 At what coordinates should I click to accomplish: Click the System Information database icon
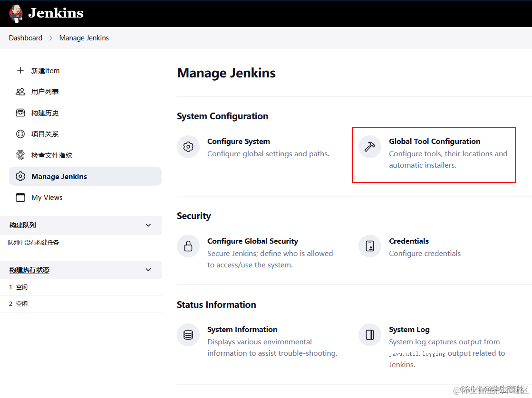coord(188,335)
